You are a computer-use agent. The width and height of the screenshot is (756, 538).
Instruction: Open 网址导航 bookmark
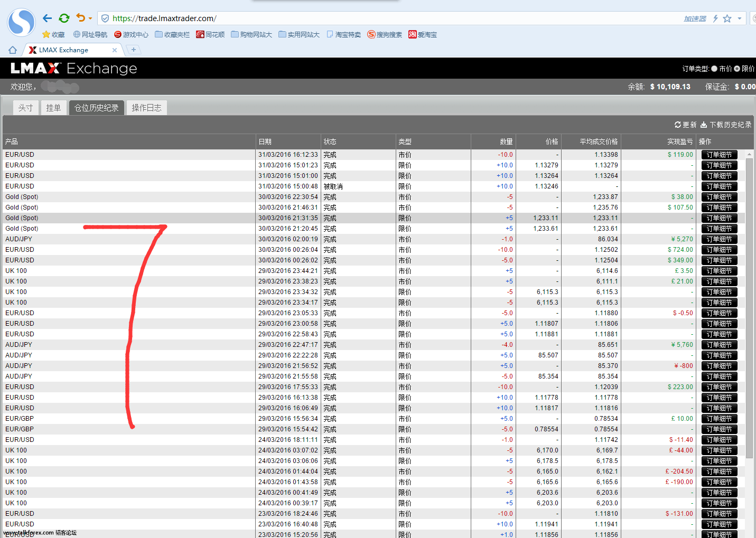[x=90, y=35]
